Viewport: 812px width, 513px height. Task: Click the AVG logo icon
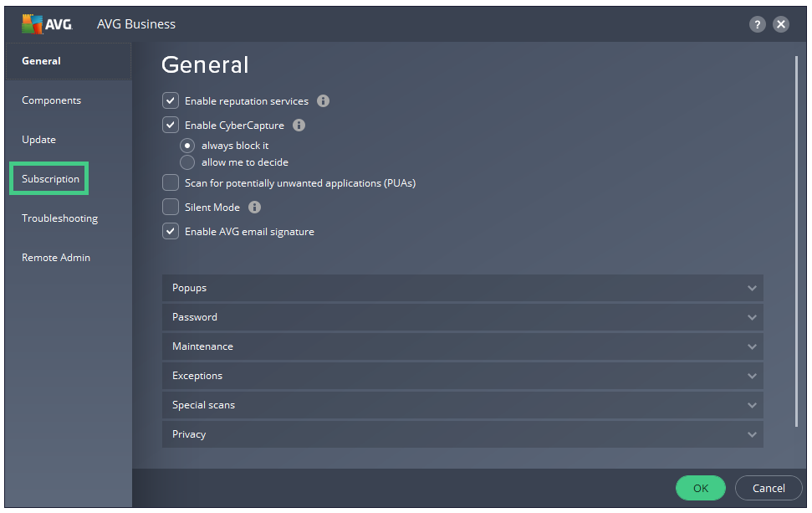[47, 23]
